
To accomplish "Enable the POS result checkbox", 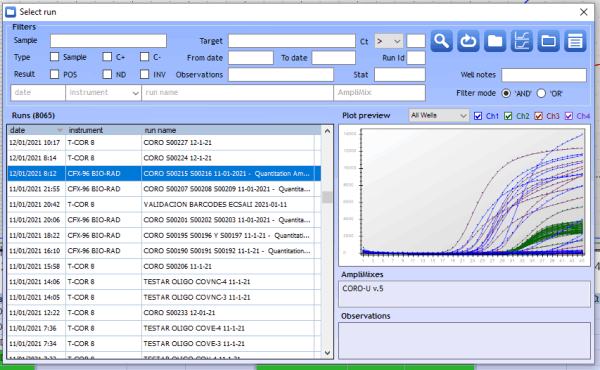I will [x=55, y=74].
